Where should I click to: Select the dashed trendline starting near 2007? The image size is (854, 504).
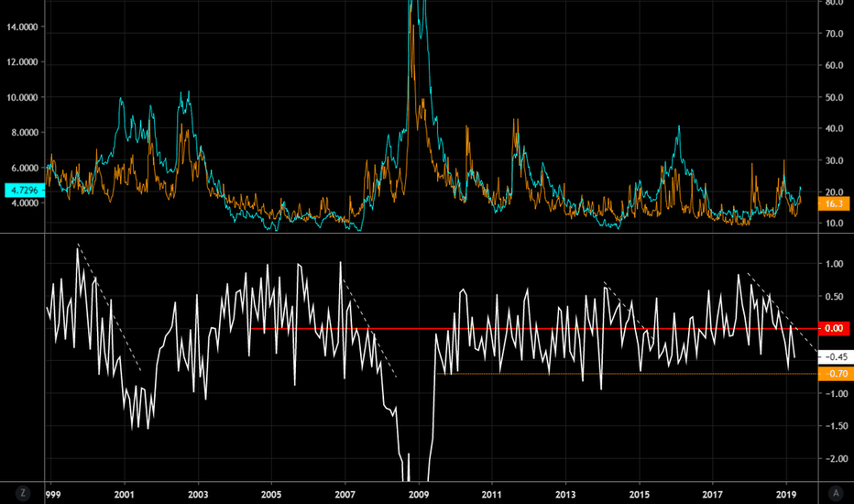368,328
